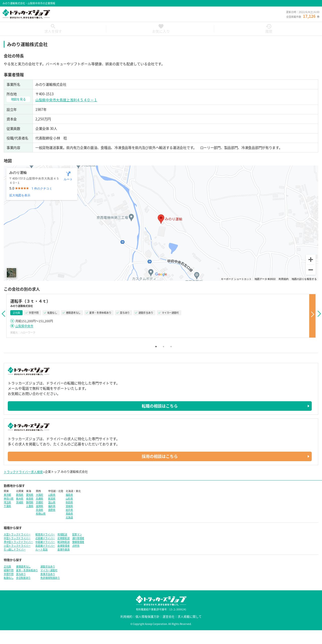This screenshot has width=322, height=644.
Task: Click the Google logo on the map
Action: (161, 274)
